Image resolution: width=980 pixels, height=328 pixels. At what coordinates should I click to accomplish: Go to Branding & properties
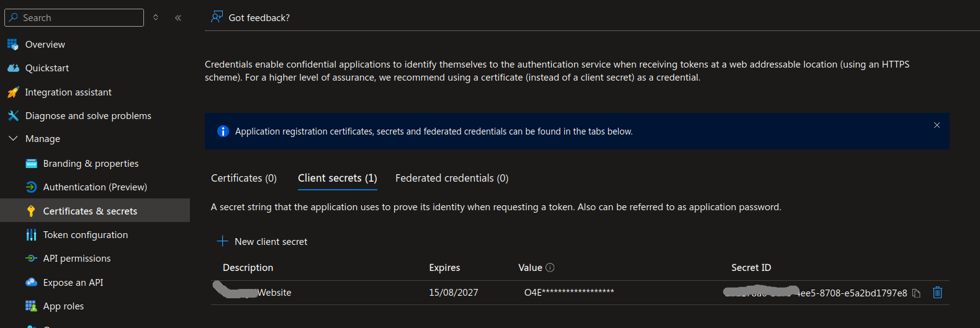click(x=91, y=164)
